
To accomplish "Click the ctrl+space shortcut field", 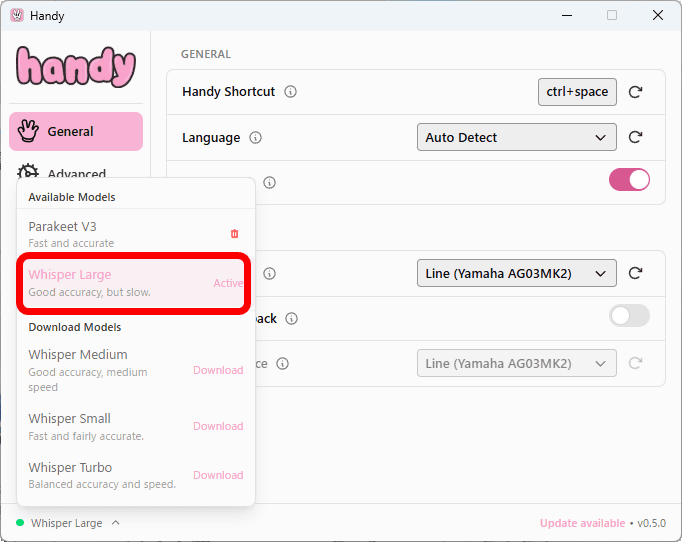I will coord(577,92).
